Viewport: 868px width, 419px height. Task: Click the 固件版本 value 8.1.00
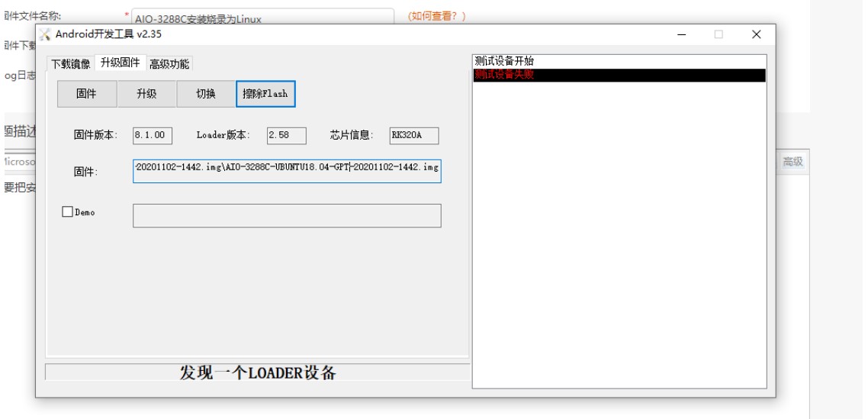click(153, 135)
